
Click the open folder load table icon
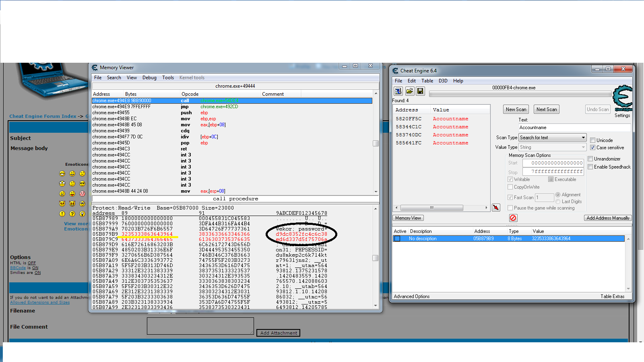409,91
